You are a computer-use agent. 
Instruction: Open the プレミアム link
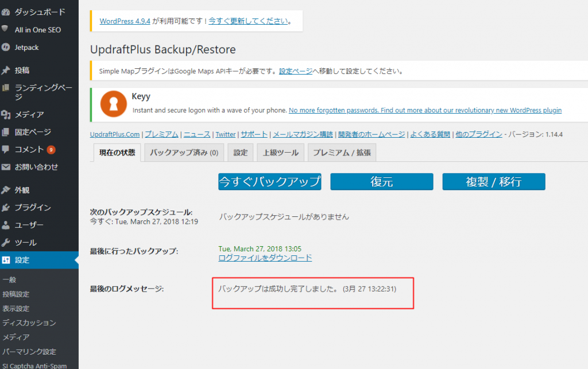pyautogui.click(x=161, y=134)
